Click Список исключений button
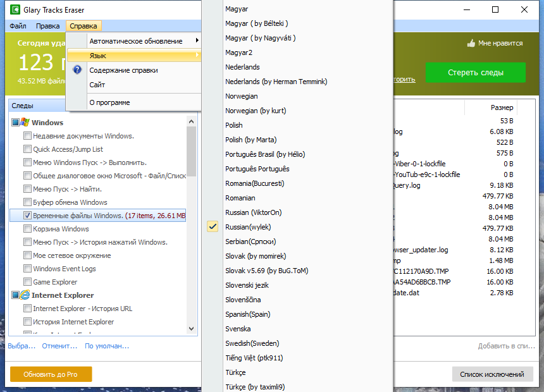 coord(492,374)
